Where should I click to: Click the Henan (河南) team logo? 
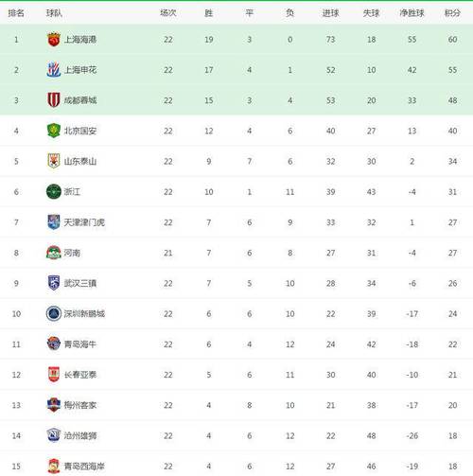[x=54, y=253]
